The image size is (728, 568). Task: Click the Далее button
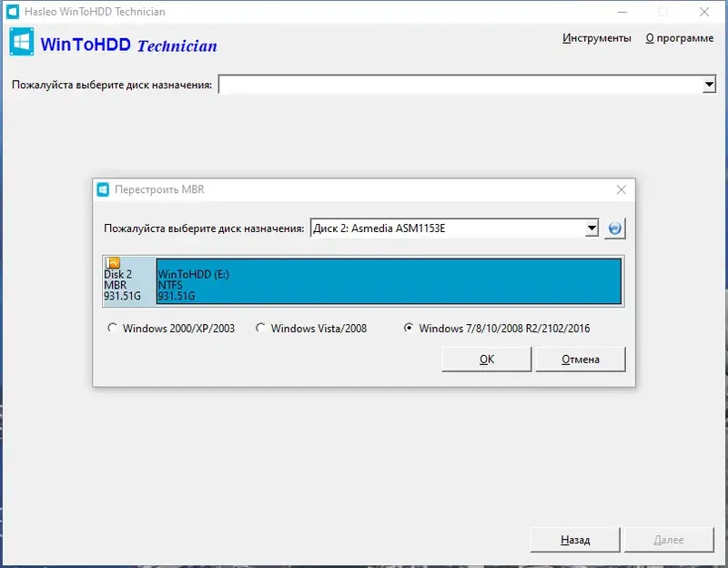click(669, 540)
